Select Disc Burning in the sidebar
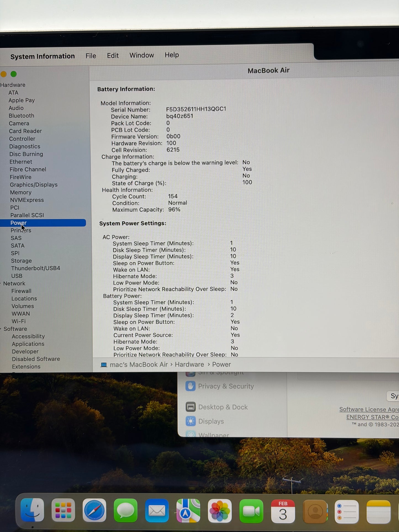Screen dimensions: 399x532 click(26, 154)
